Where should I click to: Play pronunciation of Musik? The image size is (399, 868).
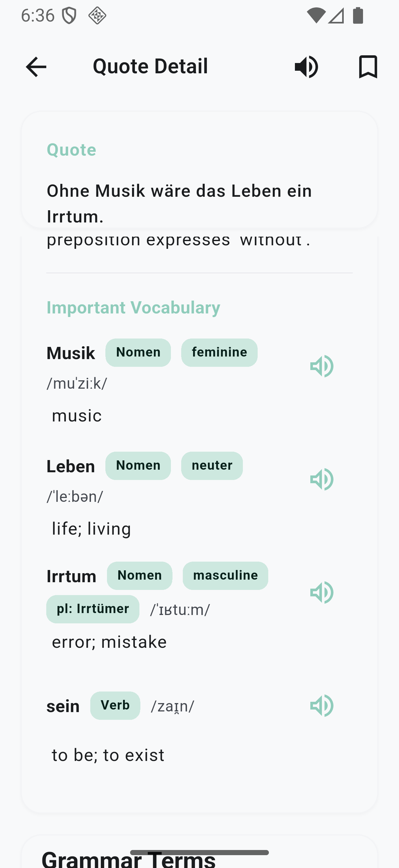point(322,366)
